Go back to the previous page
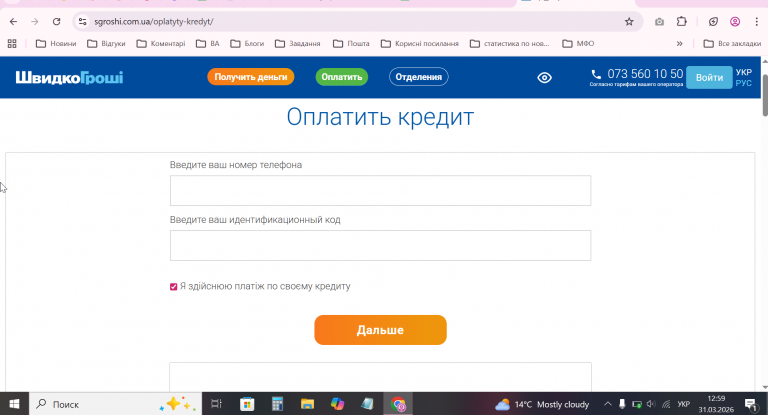768x415 pixels. coord(13,22)
